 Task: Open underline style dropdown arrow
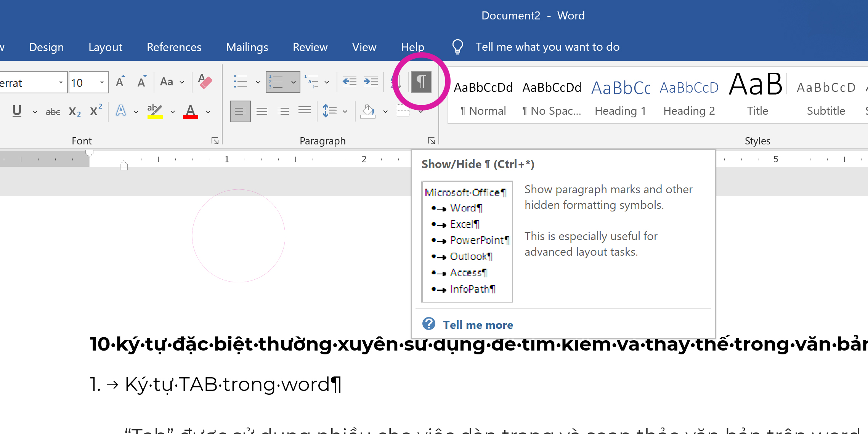click(x=35, y=112)
